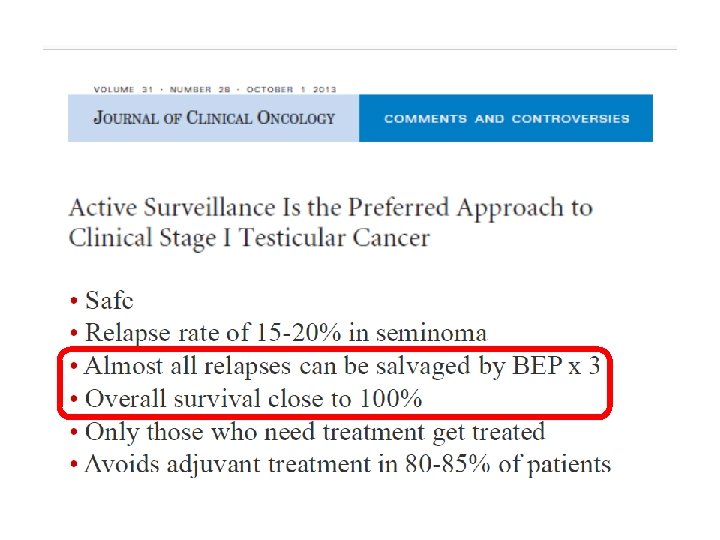Click 'Clinical Stage I Testicular Cancer' title line
Screen dimensions: 720x540
click(x=249, y=238)
